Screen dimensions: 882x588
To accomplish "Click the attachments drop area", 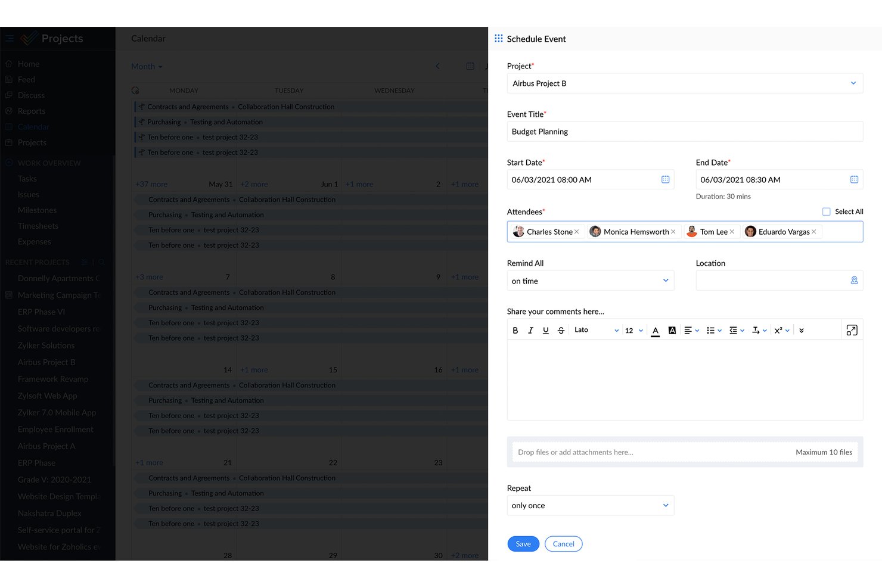I will [x=685, y=452].
